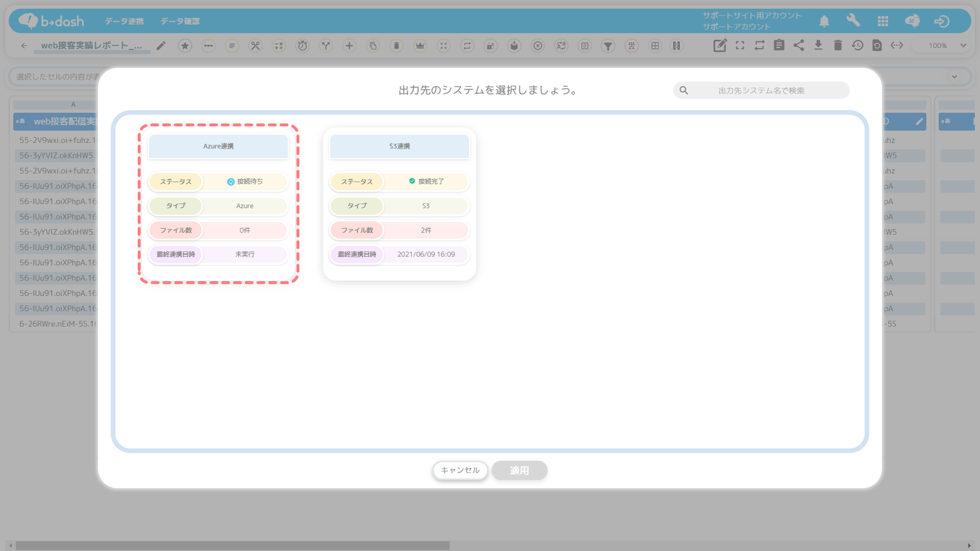Click the share icon

click(x=799, y=46)
